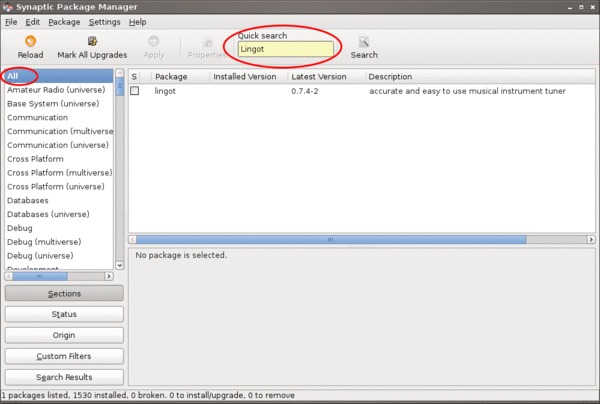Tick the checkbox for lingot package
The height and width of the screenshot is (404, 600).
coord(135,91)
